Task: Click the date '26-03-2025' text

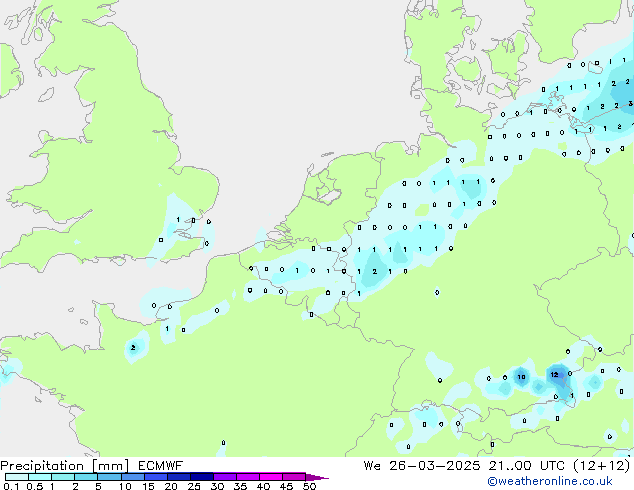Action: (435, 466)
